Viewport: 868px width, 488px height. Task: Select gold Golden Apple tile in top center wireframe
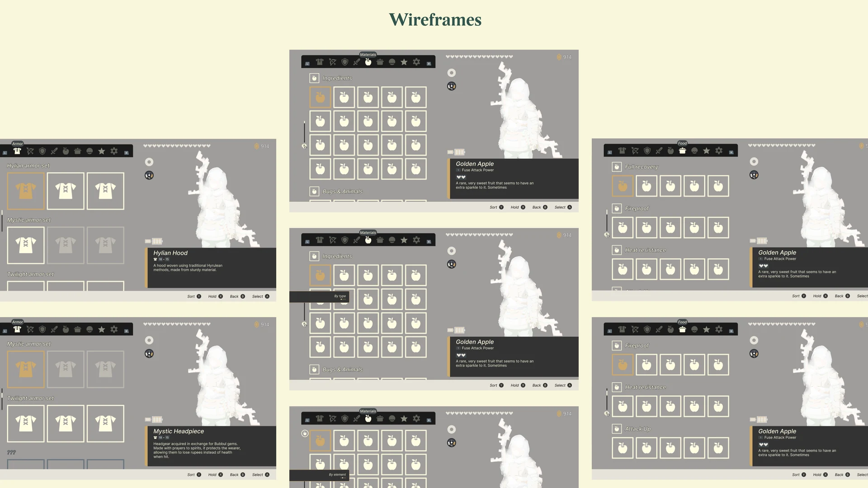[x=320, y=97]
